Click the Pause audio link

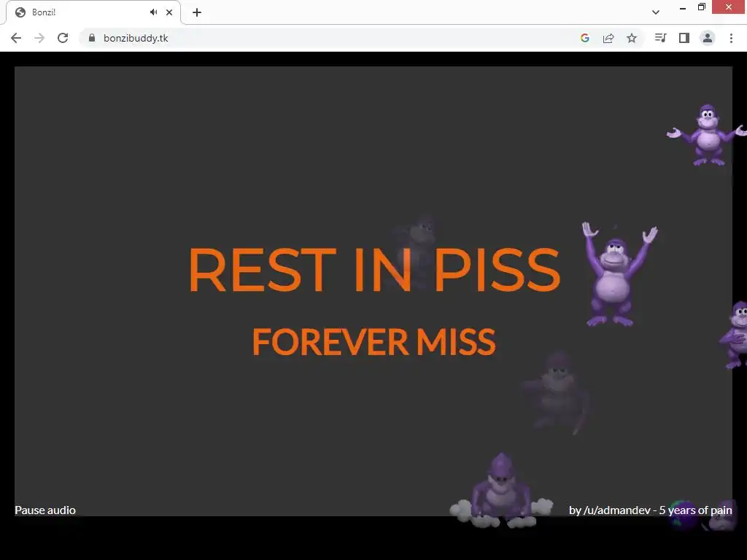click(x=45, y=510)
